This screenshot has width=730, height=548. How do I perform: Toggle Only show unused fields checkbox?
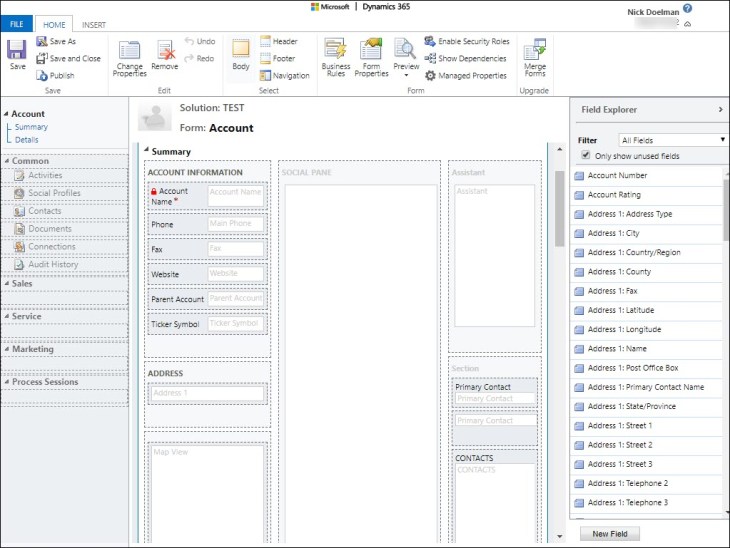click(x=586, y=156)
